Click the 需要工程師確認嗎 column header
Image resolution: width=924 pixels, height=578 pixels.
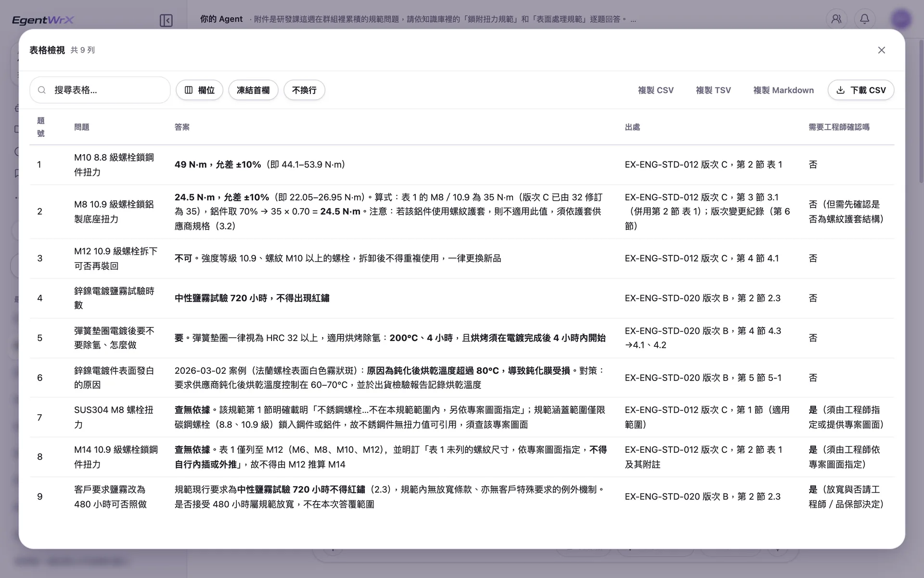pyautogui.click(x=839, y=127)
